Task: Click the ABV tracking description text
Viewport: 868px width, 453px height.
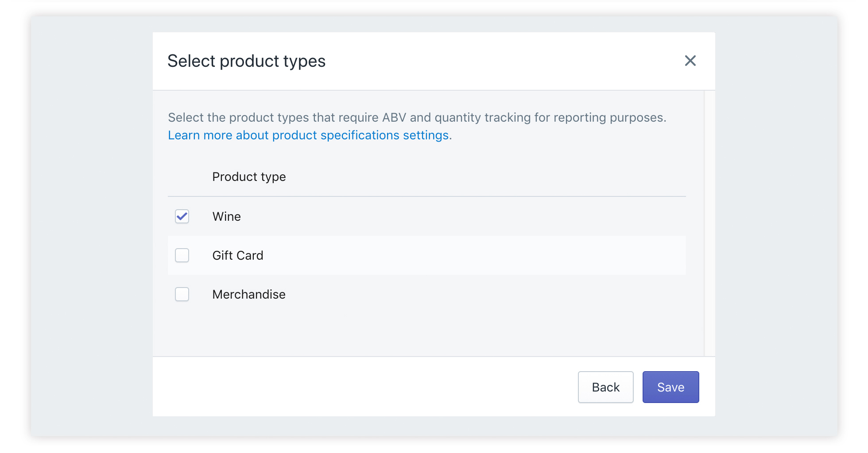Action: pos(416,118)
